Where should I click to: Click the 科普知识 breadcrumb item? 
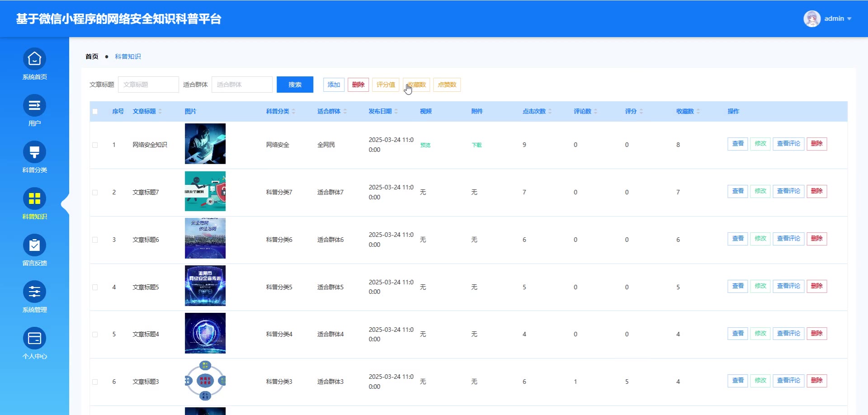[x=127, y=57]
